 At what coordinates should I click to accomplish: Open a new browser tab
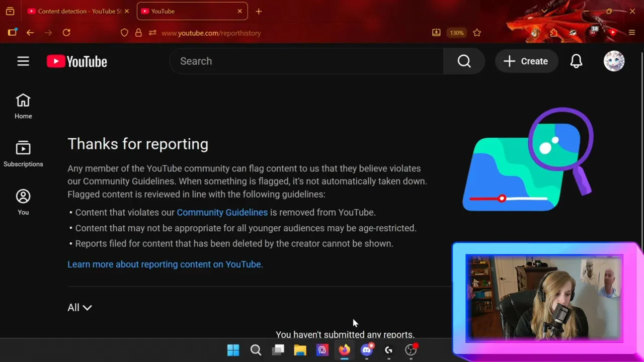[259, 11]
